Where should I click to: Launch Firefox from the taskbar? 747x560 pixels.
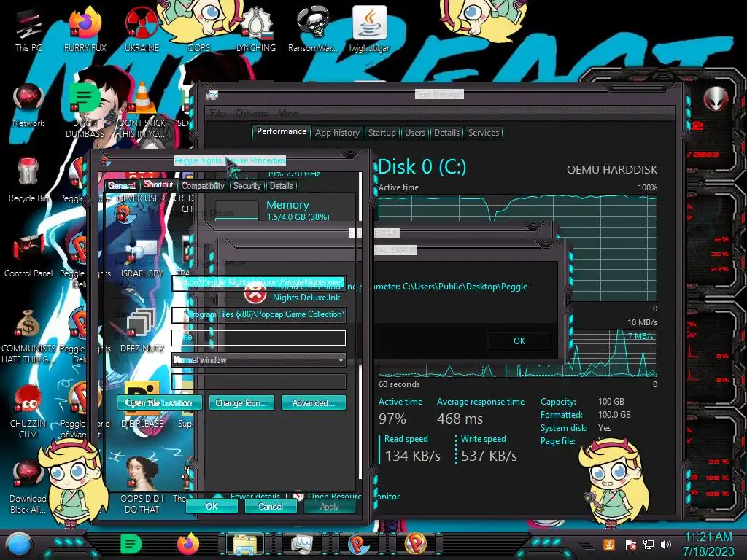click(x=188, y=544)
